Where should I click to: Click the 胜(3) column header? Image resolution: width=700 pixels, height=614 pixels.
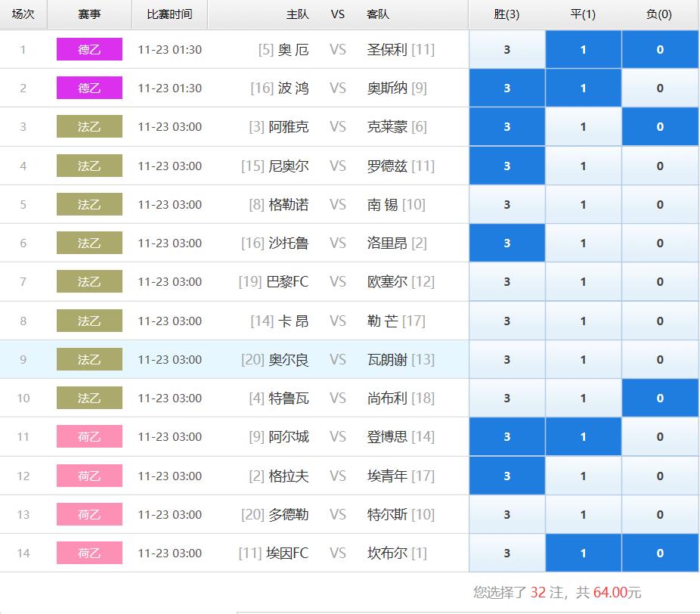coord(506,14)
